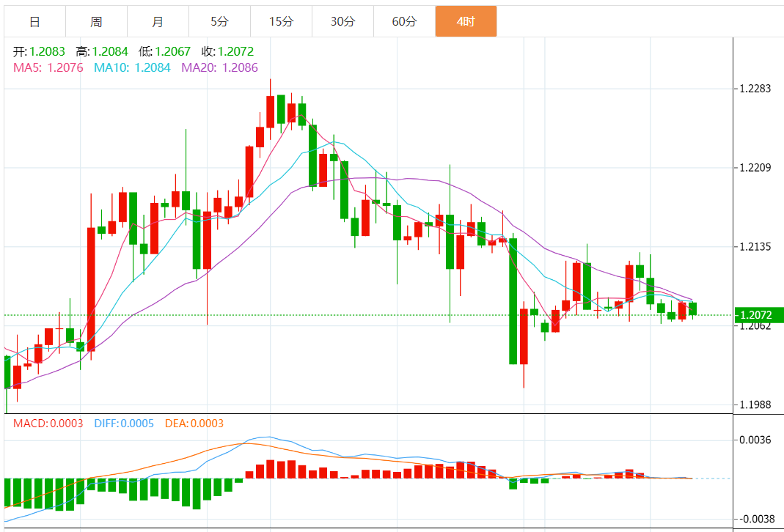This screenshot has height=532, width=784.
Task: Click the open price 开:1.2083 value
Action: point(39,51)
